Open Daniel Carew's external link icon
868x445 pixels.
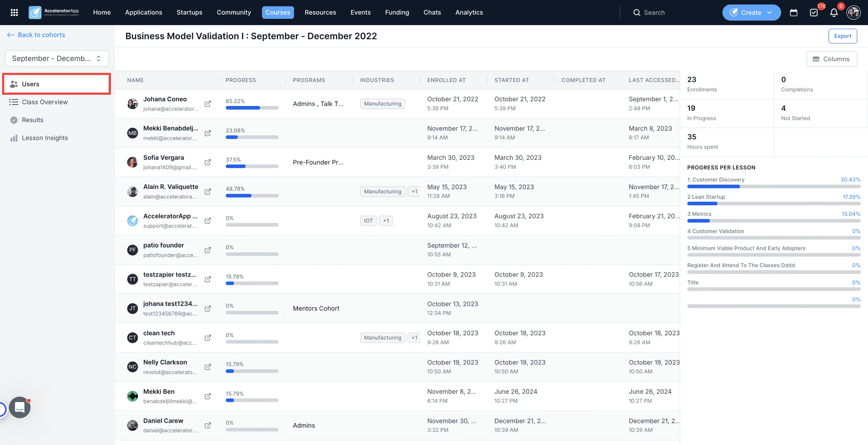point(208,425)
